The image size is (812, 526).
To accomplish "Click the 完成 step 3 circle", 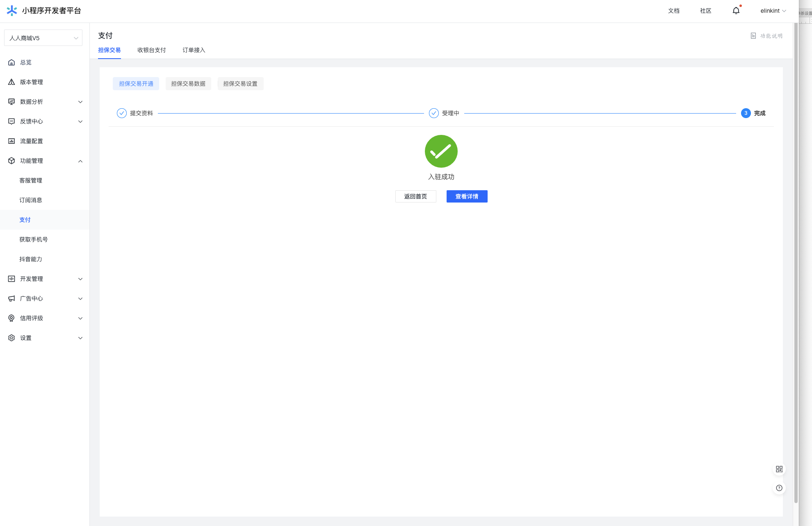I will 746,113.
